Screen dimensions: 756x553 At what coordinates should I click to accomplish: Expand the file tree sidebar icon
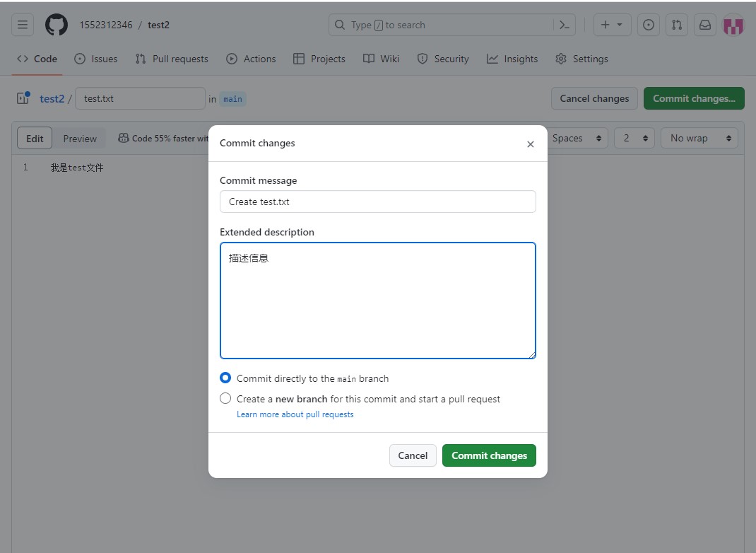click(23, 98)
